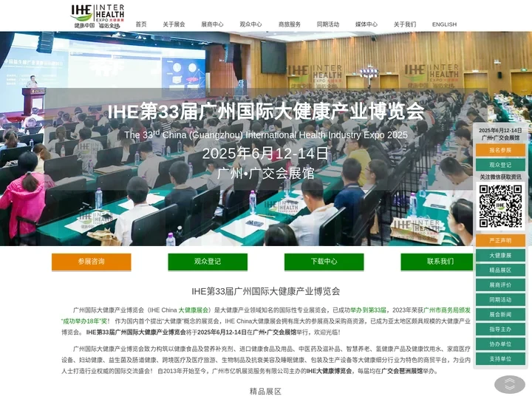The height and width of the screenshot is (399, 532).
Task: Click the 联系我们 button
Action: [x=437, y=262]
